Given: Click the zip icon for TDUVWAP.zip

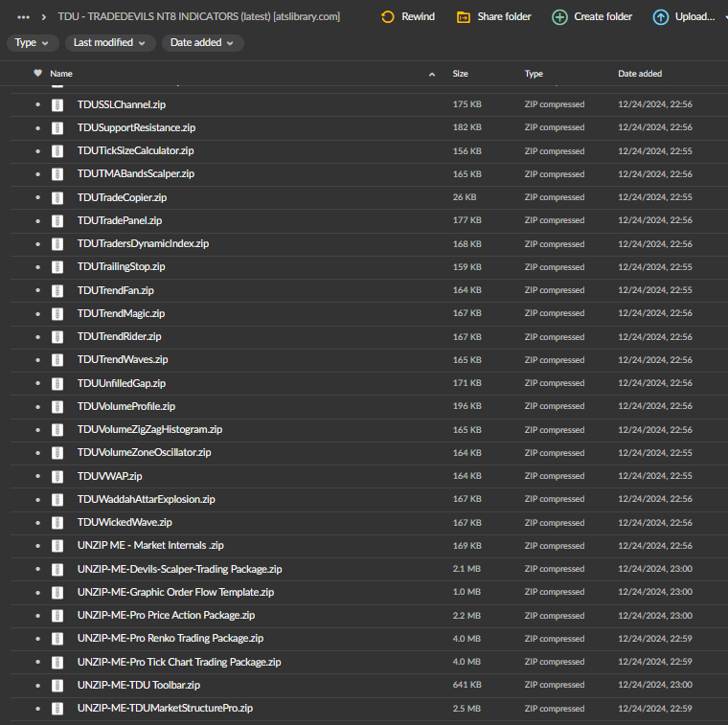Looking at the screenshot, I should [x=57, y=476].
